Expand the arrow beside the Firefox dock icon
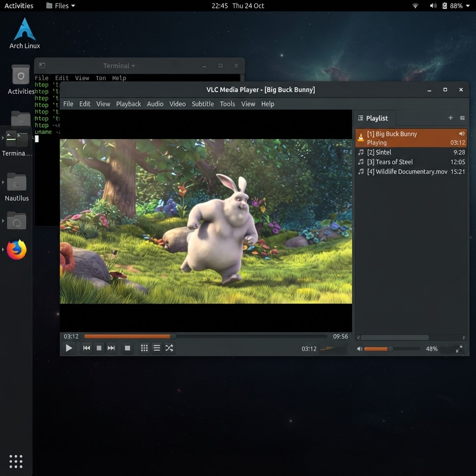Viewport: 476px width, 476px height. 3,250
